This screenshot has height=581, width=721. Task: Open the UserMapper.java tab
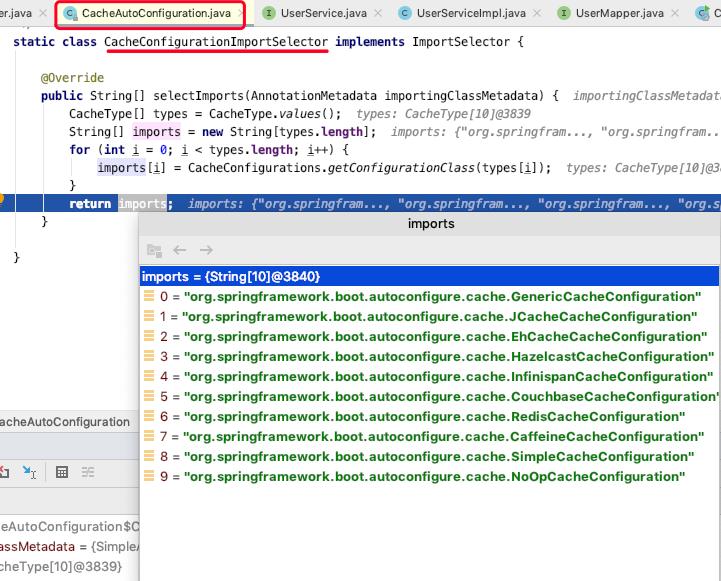[x=621, y=13]
